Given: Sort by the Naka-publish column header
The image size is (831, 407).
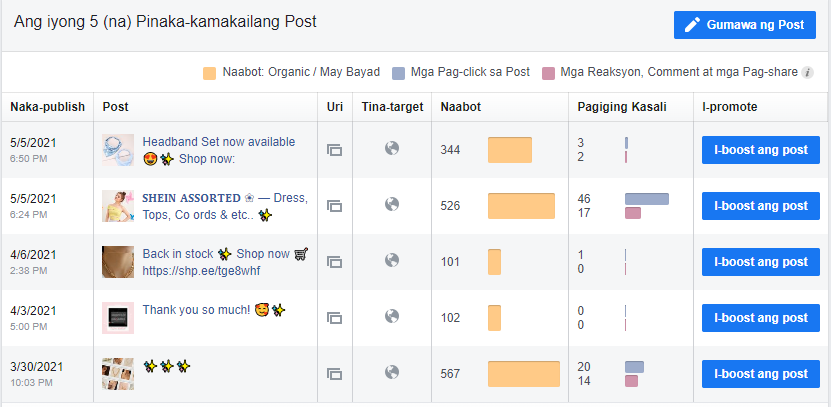Looking at the screenshot, I should [47, 107].
